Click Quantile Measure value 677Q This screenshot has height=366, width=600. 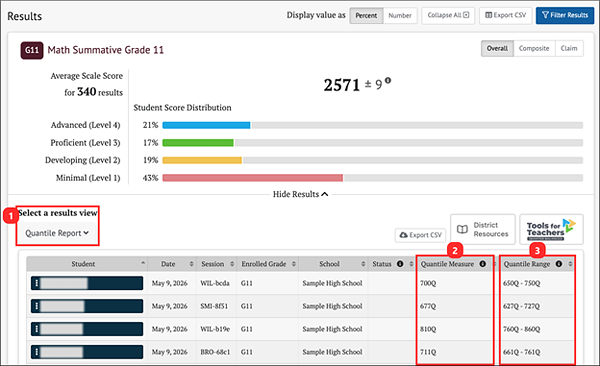(x=428, y=306)
